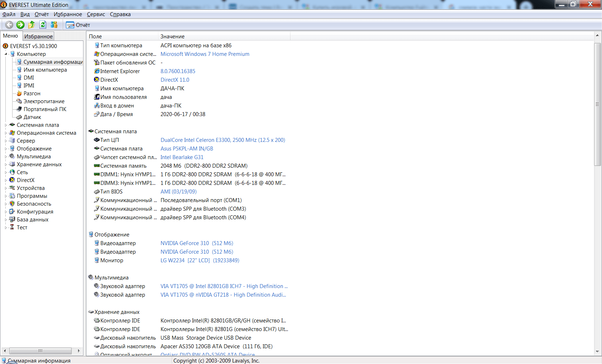The width and height of the screenshot is (602, 364).
Task: Select the Датчик sensor tree item
Action: click(x=32, y=117)
